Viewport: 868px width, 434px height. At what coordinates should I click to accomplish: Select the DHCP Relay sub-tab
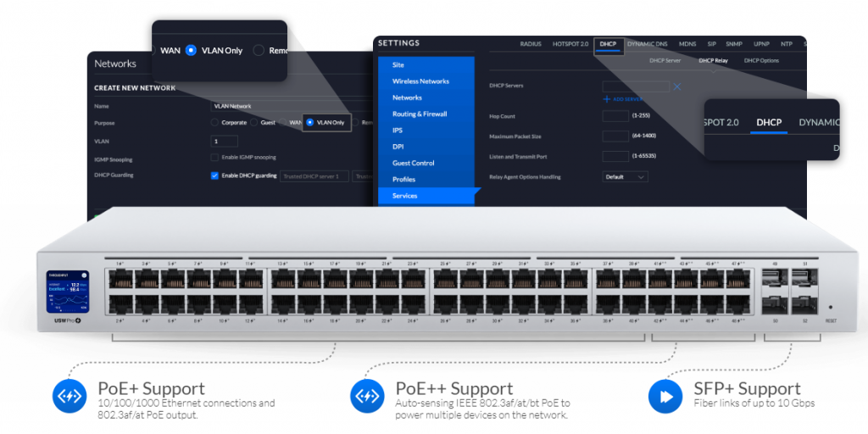(x=713, y=61)
